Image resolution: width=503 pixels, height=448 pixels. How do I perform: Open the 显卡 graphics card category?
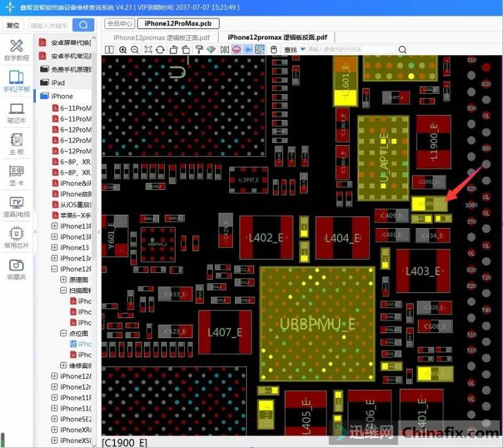(16, 175)
